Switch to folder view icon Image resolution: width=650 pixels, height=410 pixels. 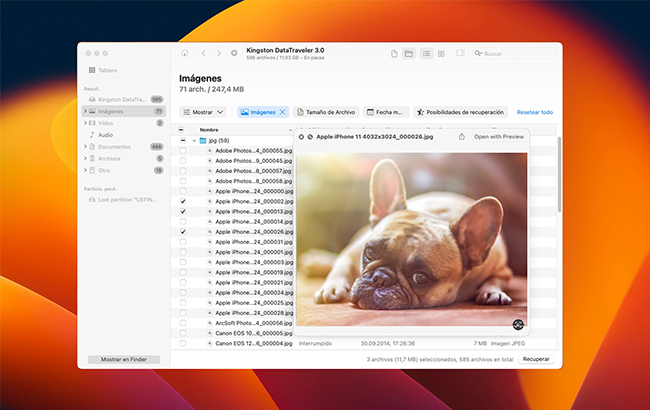[x=409, y=53]
